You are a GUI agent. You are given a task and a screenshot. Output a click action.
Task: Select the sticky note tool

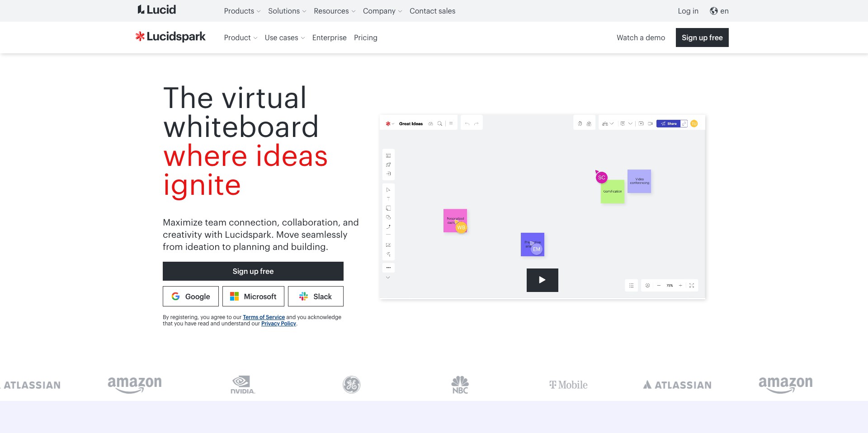388,208
